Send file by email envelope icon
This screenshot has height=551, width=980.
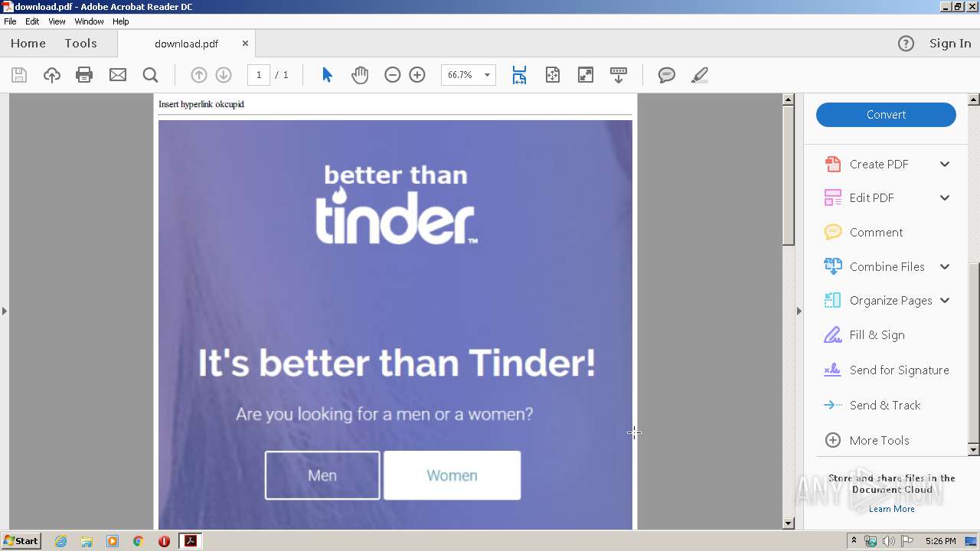click(118, 75)
